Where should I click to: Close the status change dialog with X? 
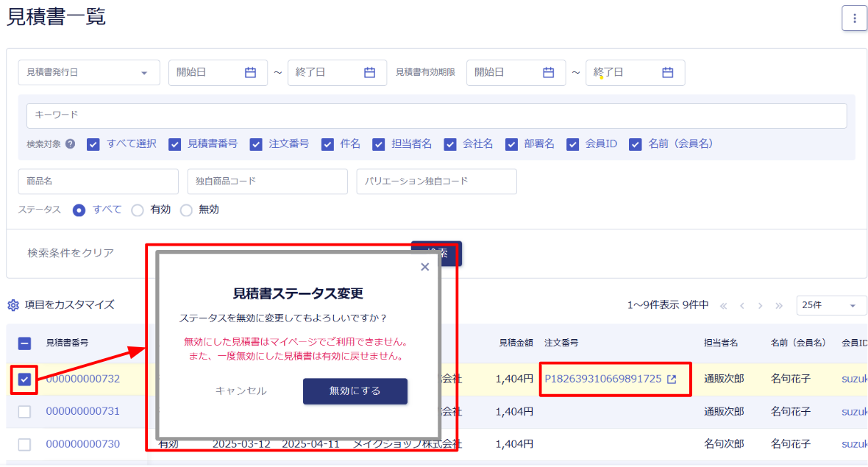[x=424, y=267]
